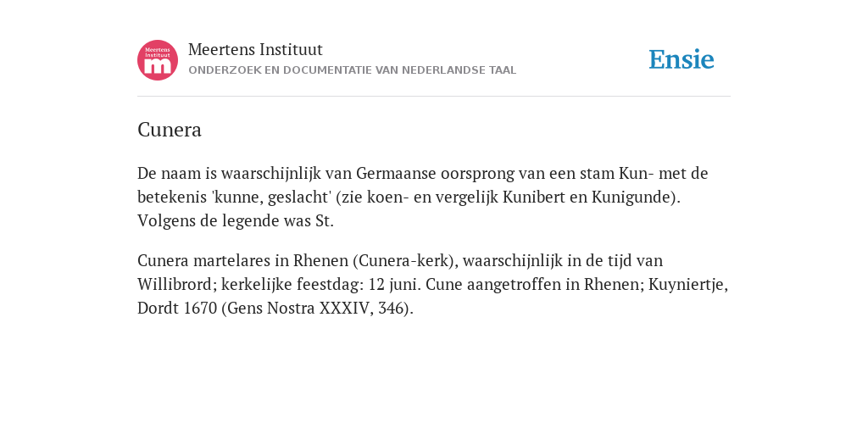Click the phrase 'Volgens de legende was St.'
Viewport: 868px width, 434px height.
coord(236,221)
